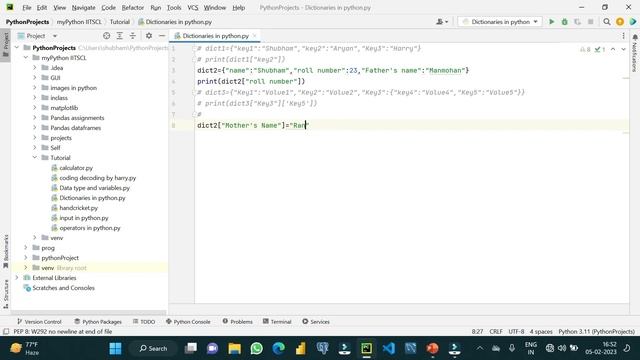The height and width of the screenshot is (360, 640).
Task: Open IDE updates orange icon
Action: coord(620,22)
